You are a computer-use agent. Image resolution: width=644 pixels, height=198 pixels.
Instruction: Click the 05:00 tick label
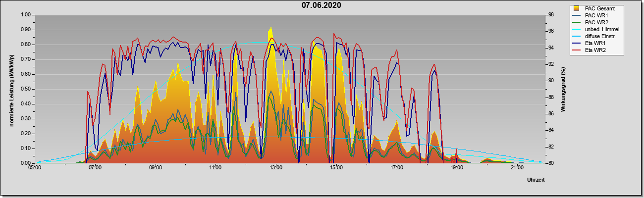tap(35, 168)
